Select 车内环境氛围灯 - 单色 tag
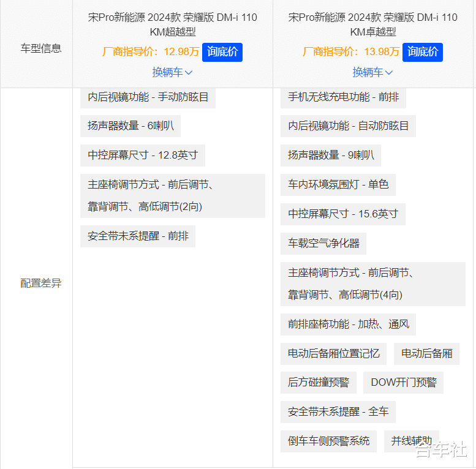The width and height of the screenshot is (476, 469). [338, 185]
